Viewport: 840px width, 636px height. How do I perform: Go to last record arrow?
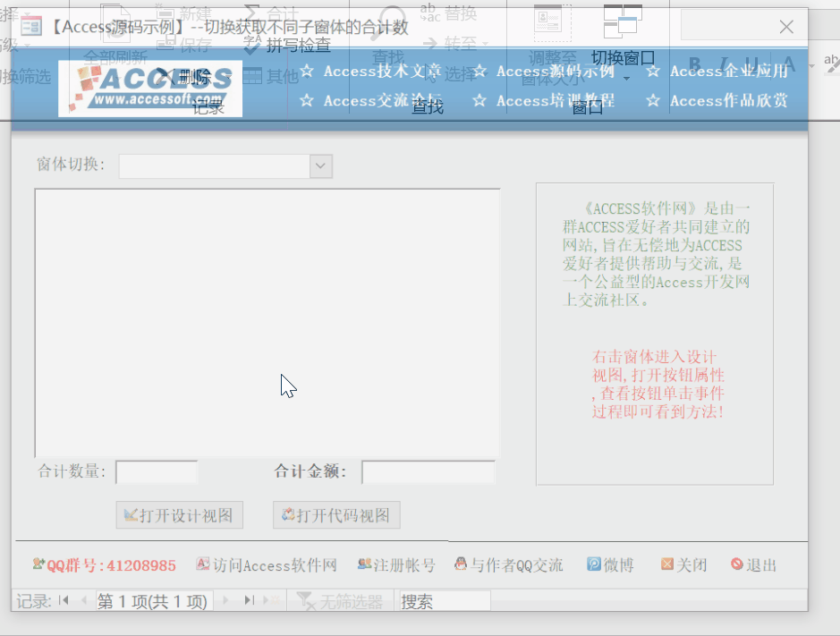(x=249, y=600)
